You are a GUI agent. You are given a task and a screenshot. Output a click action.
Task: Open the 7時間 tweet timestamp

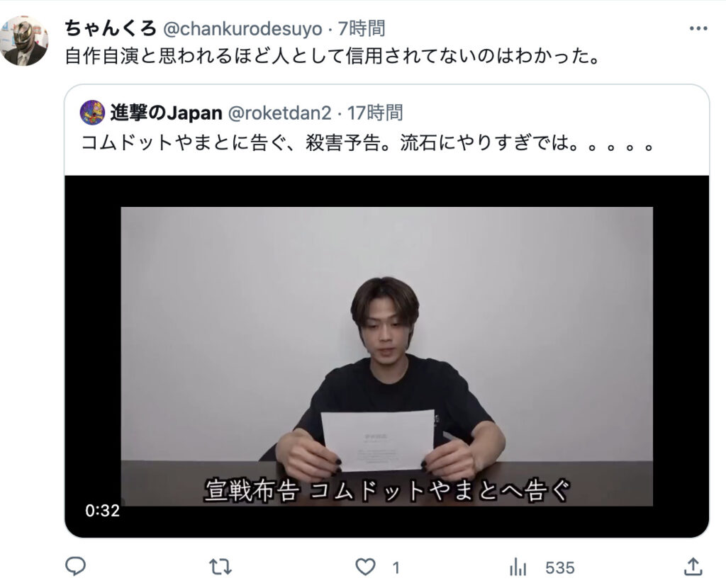pyautogui.click(x=361, y=28)
